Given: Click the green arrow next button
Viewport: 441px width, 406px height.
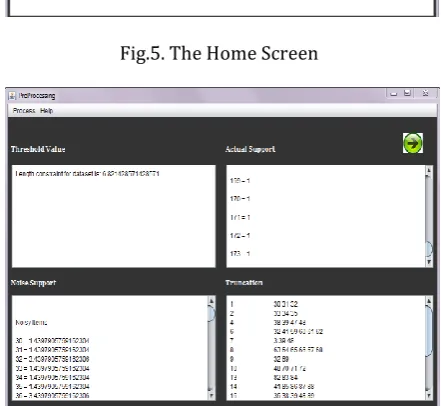Looking at the screenshot, I should (413, 143).
